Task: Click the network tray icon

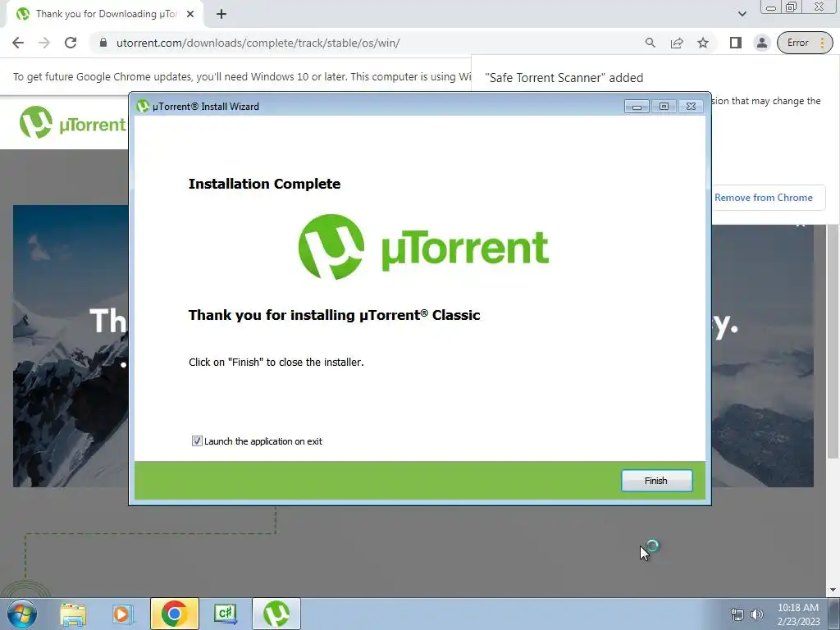Action: click(x=737, y=614)
